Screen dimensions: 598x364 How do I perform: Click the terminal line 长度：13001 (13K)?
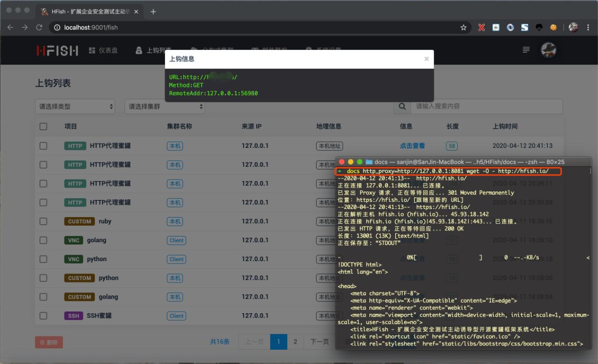point(383,236)
